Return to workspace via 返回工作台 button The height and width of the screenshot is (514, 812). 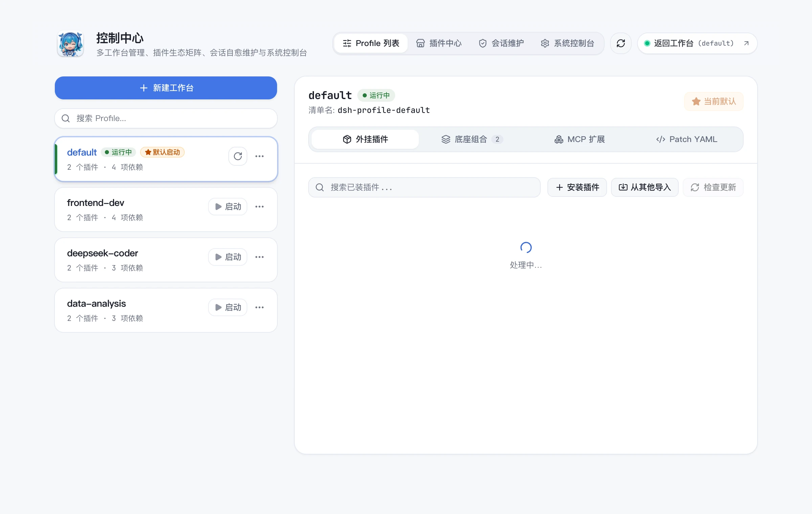697,43
